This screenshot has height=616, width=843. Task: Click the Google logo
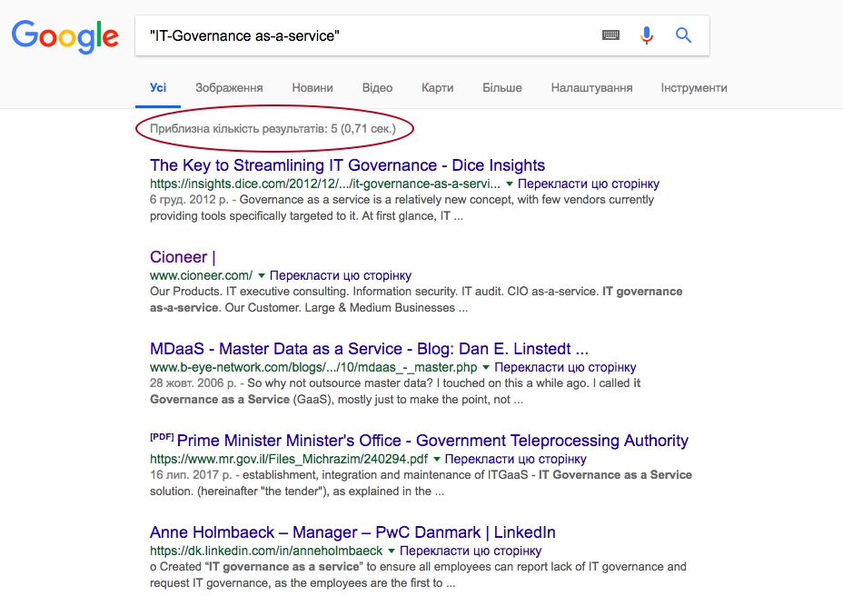click(65, 36)
